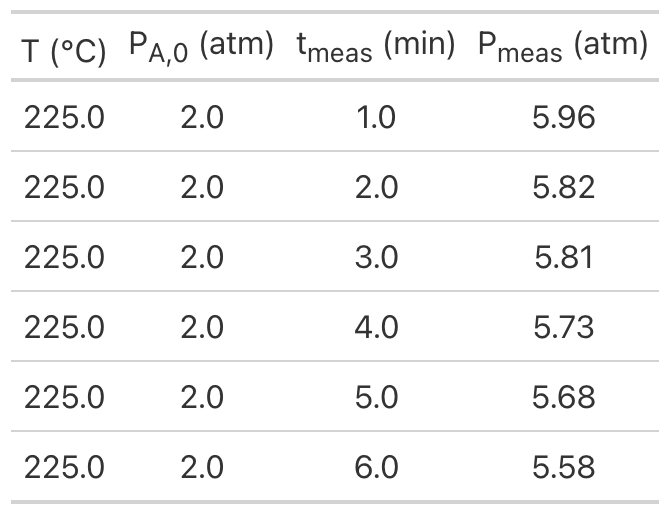Click the T (°C) column header
Image resolution: width=668 pixels, height=514 pixels.
(63, 51)
